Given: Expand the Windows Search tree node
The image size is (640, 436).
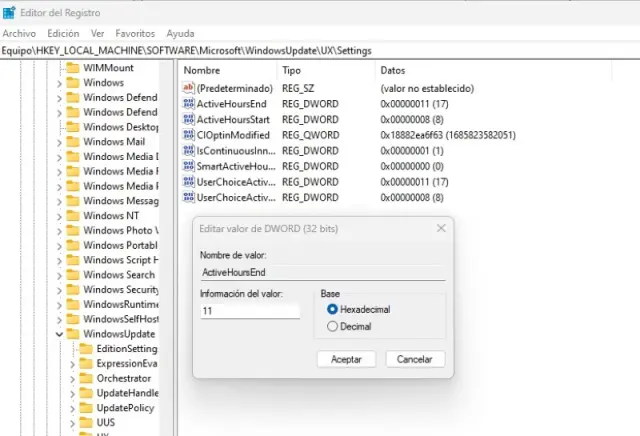Looking at the screenshot, I should click(x=59, y=275).
